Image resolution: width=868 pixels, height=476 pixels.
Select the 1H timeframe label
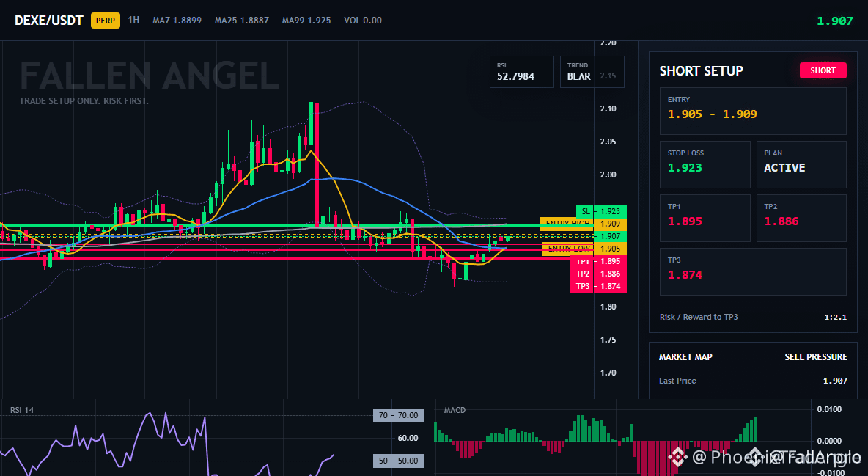133,20
